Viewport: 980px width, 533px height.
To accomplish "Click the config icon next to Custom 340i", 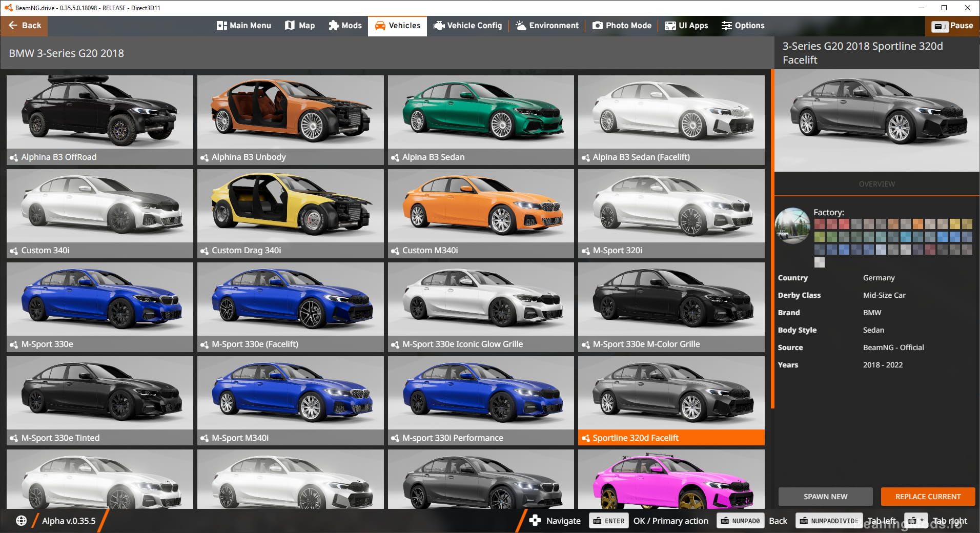I will [x=14, y=251].
